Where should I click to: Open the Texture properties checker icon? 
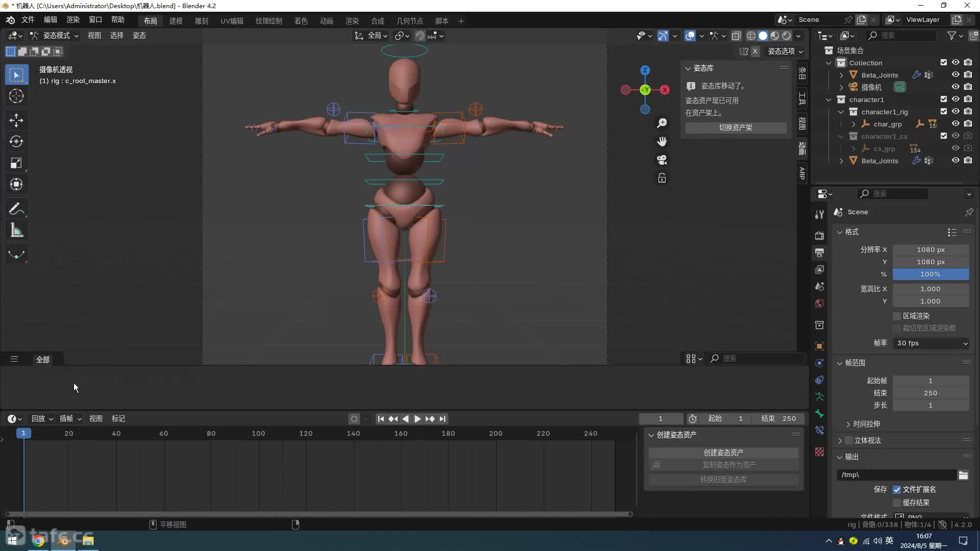[x=819, y=452]
